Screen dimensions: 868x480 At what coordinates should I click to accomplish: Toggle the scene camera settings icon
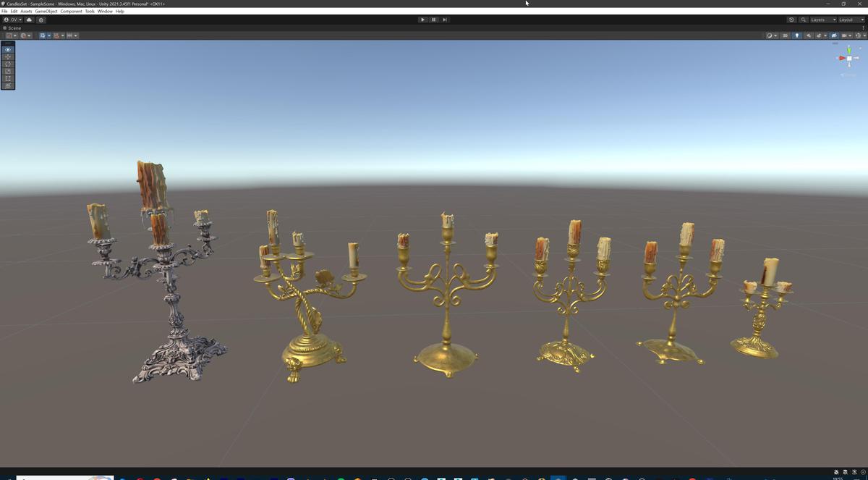834,35
